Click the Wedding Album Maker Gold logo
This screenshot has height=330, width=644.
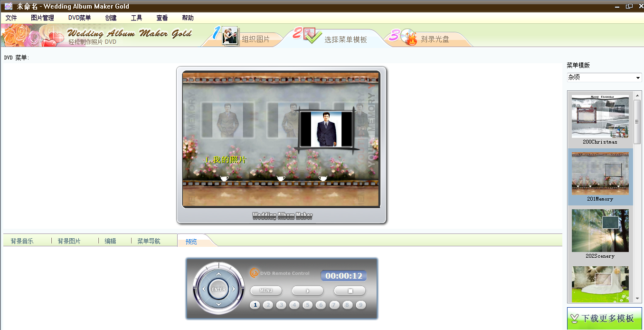click(129, 33)
